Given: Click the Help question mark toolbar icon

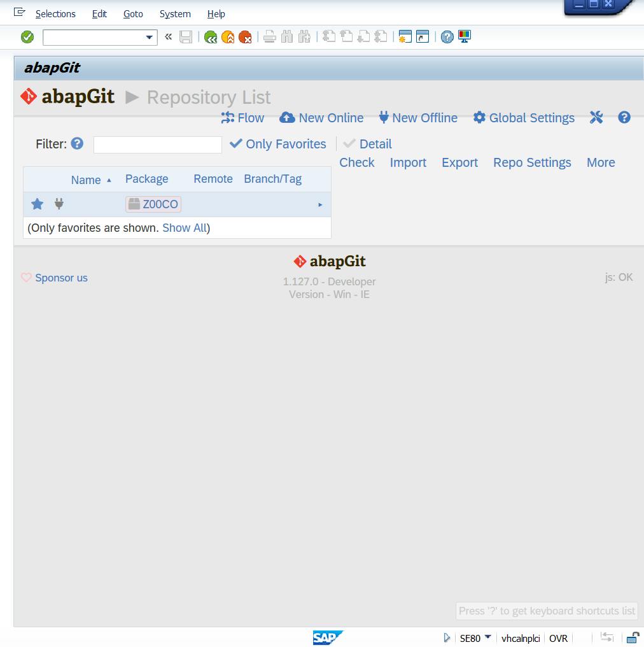Looking at the screenshot, I should coord(447,37).
